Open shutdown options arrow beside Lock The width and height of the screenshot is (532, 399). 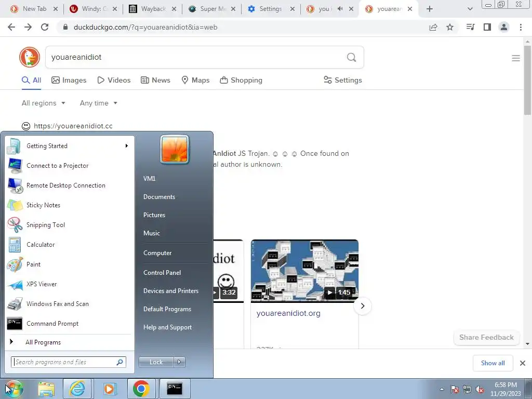179,362
